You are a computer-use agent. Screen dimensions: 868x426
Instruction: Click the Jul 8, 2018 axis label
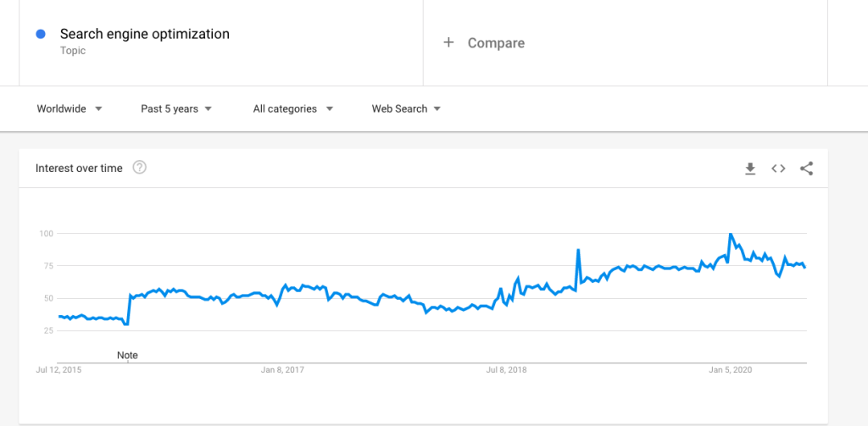pos(507,370)
